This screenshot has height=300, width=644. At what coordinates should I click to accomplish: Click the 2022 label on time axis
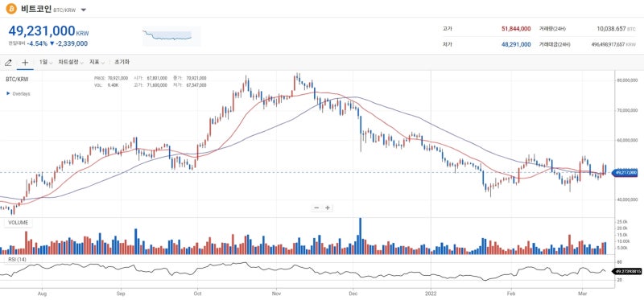tap(431, 294)
